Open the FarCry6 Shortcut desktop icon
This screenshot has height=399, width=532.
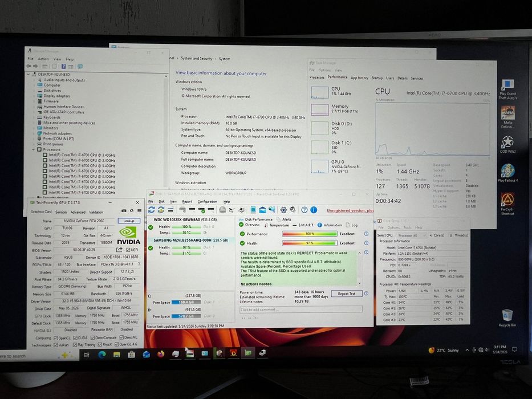(x=507, y=203)
